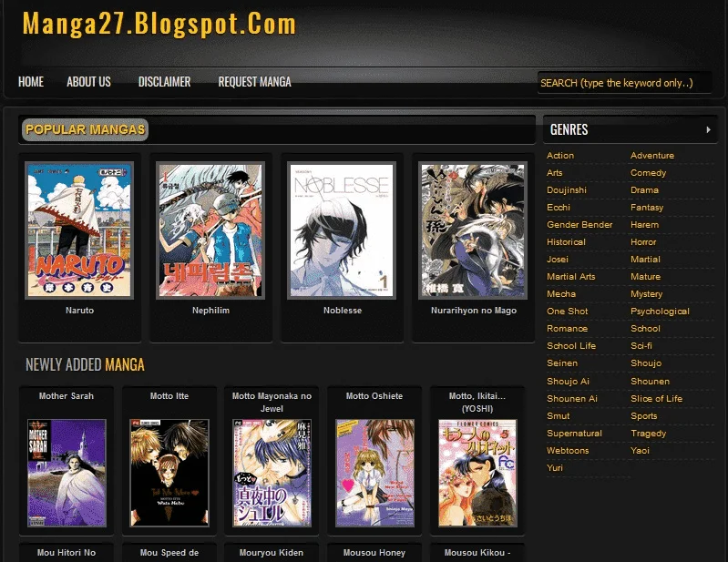The height and width of the screenshot is (562, 728).
Task: Click the Motto Oshiete title text
Action: (374, 396)
